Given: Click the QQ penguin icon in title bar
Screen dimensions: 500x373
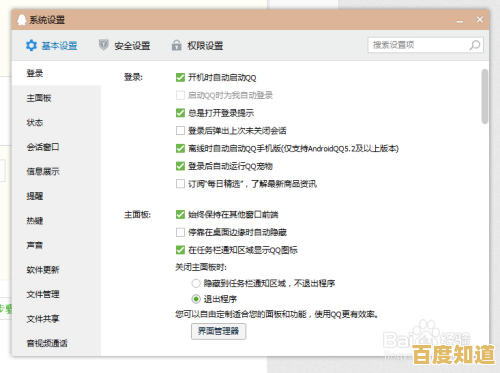Looking at the screenshot, I should pos(22,20).
